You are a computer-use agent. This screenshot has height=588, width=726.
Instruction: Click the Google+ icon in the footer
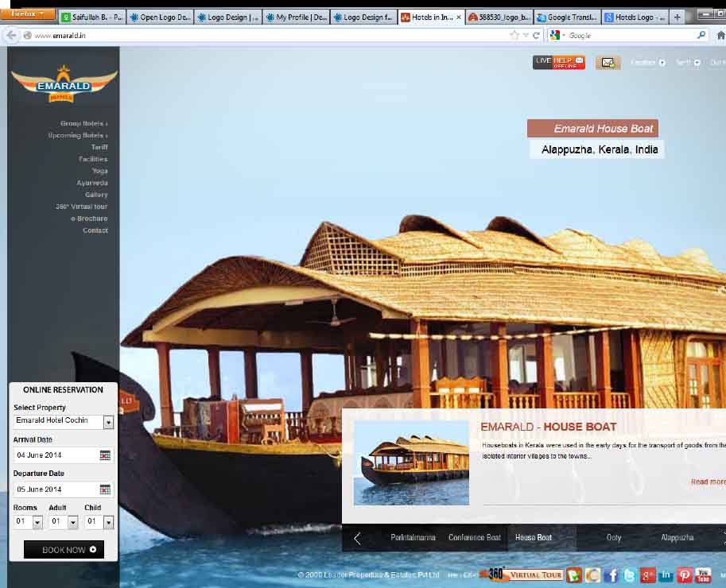(x=648, y=575)
